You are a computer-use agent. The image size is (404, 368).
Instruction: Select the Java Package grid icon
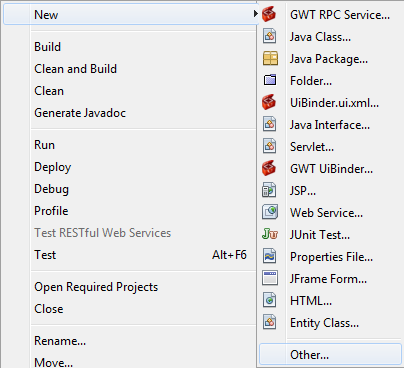(270, 59)
